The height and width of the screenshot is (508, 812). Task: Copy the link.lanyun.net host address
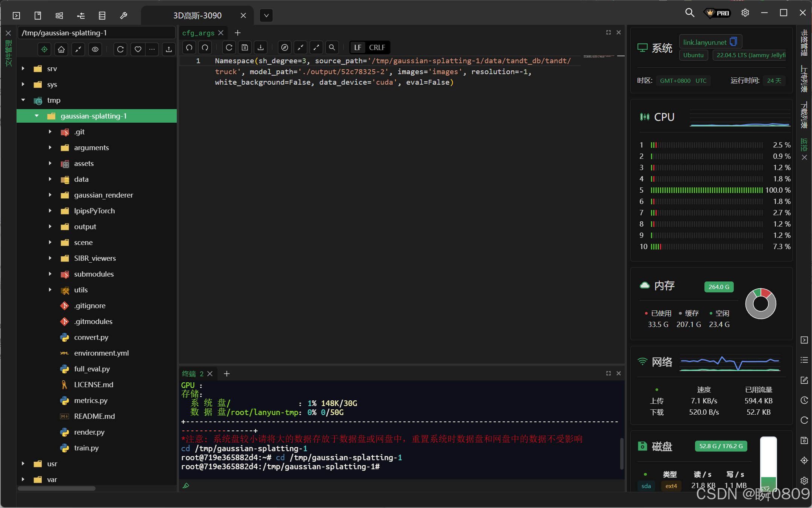pos(733,42)
